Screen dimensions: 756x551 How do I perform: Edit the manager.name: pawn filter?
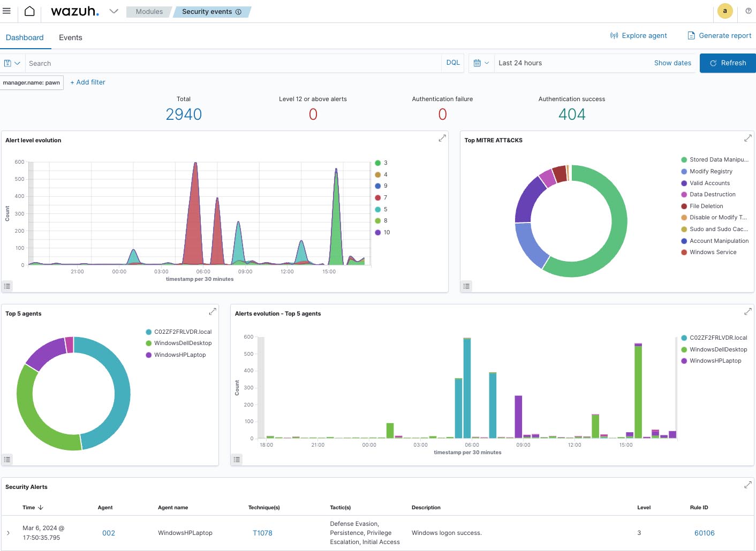(x=32, y=82)
